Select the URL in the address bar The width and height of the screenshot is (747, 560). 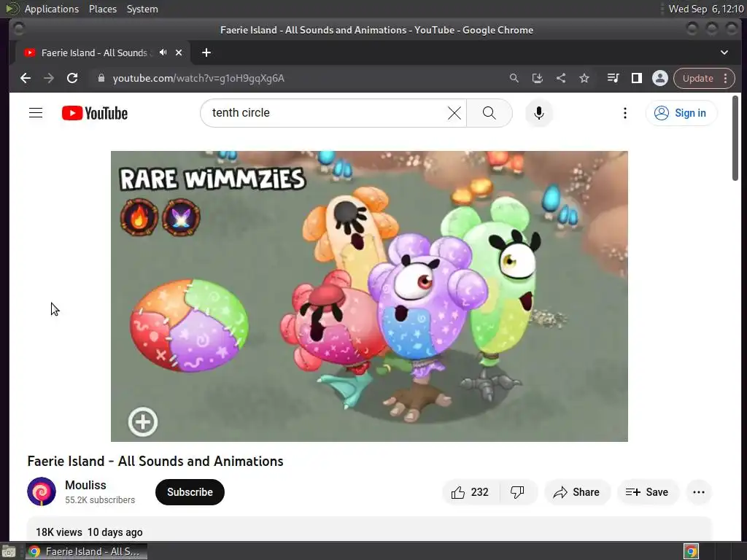198,78
